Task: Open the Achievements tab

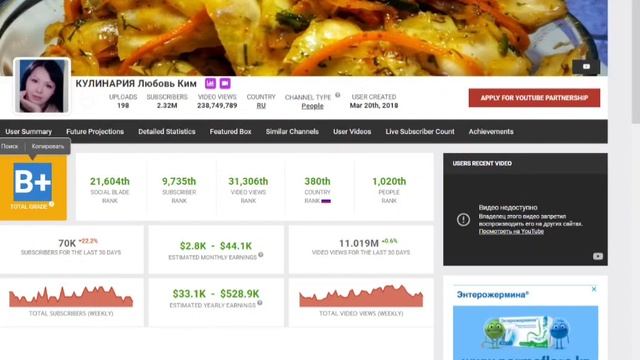Action: [491, 131]
